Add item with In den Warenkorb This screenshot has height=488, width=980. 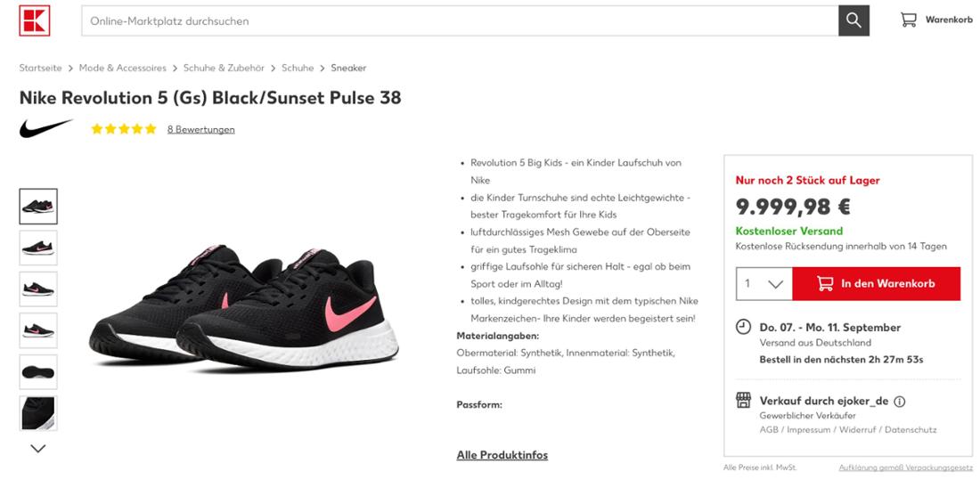point(877,284)
